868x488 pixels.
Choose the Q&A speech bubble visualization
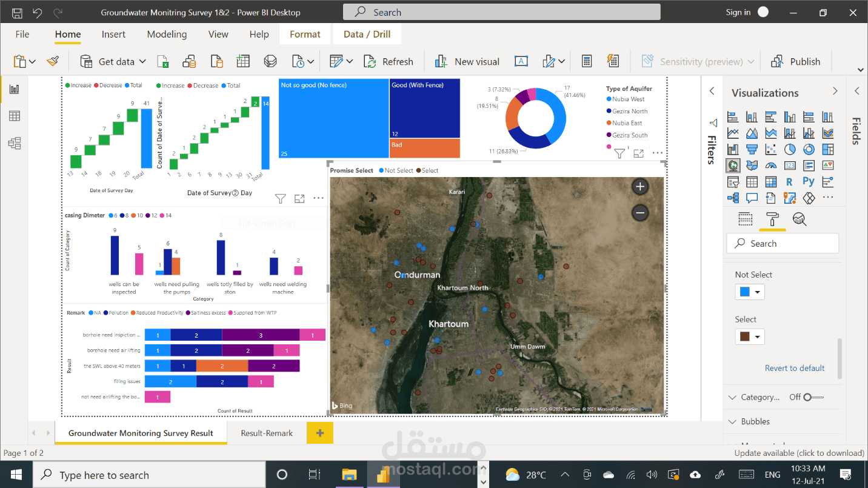(752, 198)
